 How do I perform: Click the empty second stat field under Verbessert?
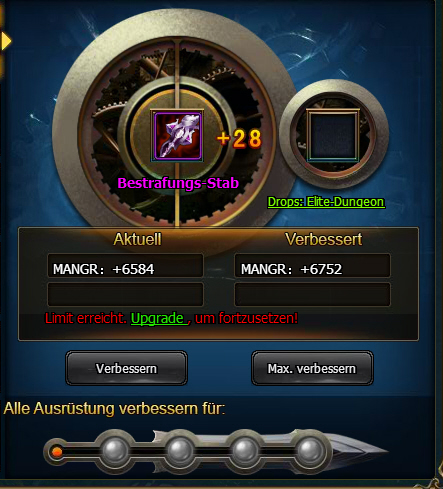312,294
